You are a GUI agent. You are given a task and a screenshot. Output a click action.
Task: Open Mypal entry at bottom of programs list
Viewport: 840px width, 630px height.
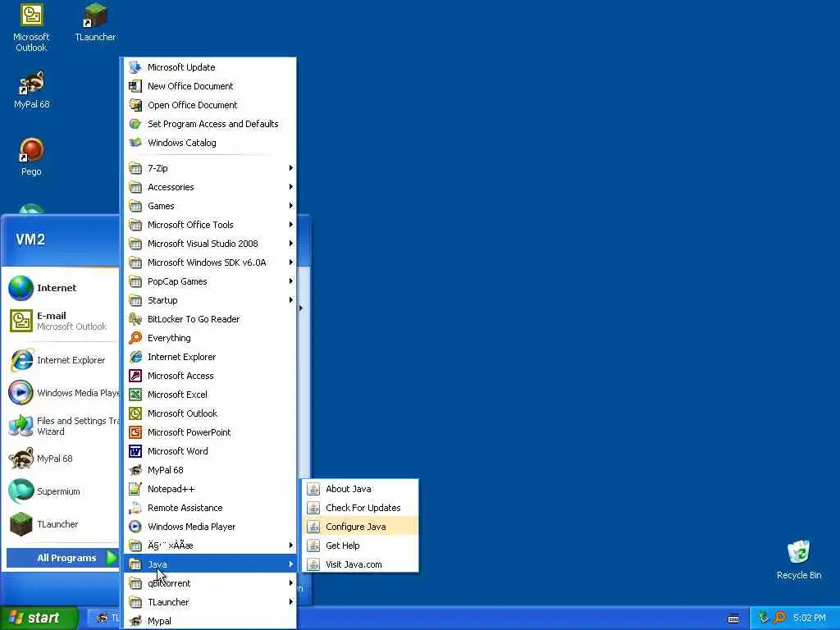[209, 621]
